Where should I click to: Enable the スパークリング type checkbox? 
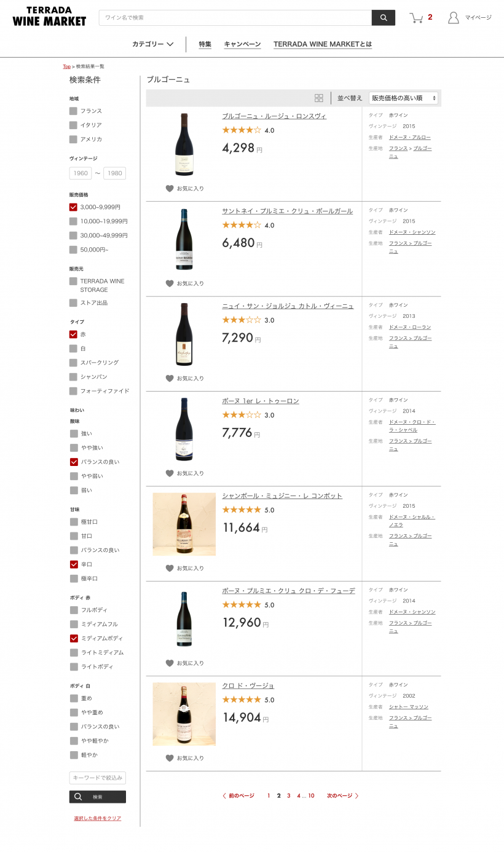74,363
